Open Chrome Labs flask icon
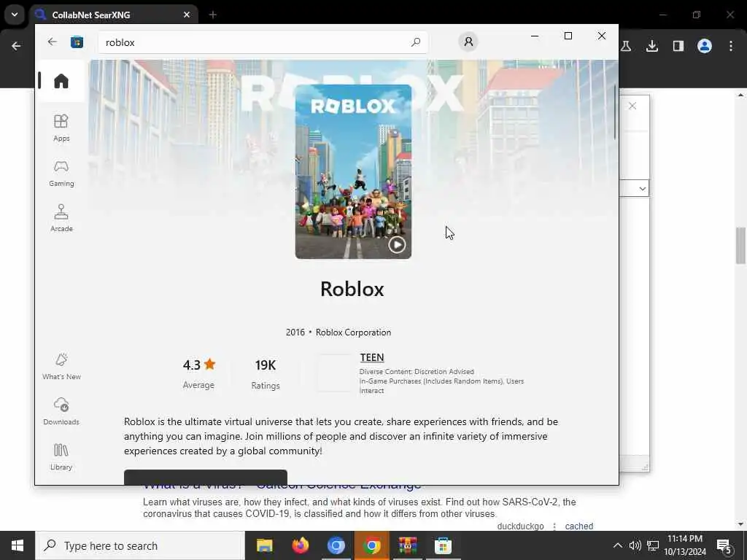The height and width of the screenshot is (560, 747). 626,46
